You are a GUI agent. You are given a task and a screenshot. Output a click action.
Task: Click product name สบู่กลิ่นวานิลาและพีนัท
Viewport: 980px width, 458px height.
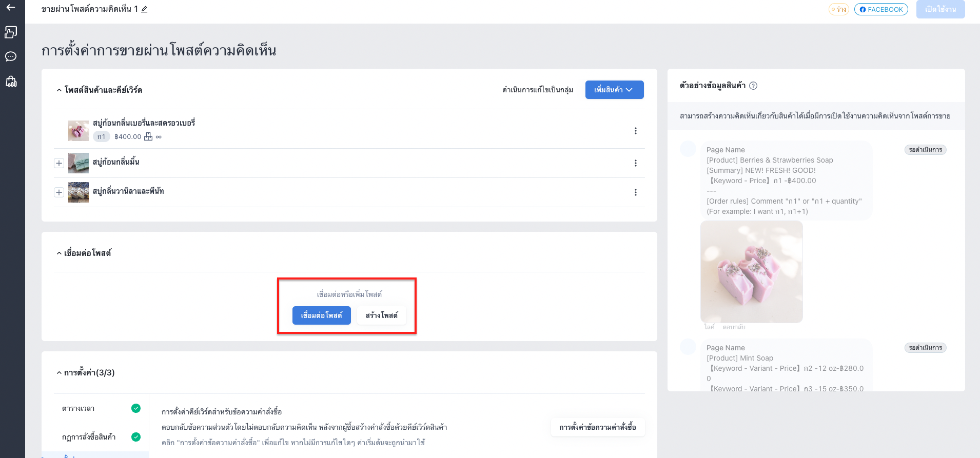click(128, 191)
